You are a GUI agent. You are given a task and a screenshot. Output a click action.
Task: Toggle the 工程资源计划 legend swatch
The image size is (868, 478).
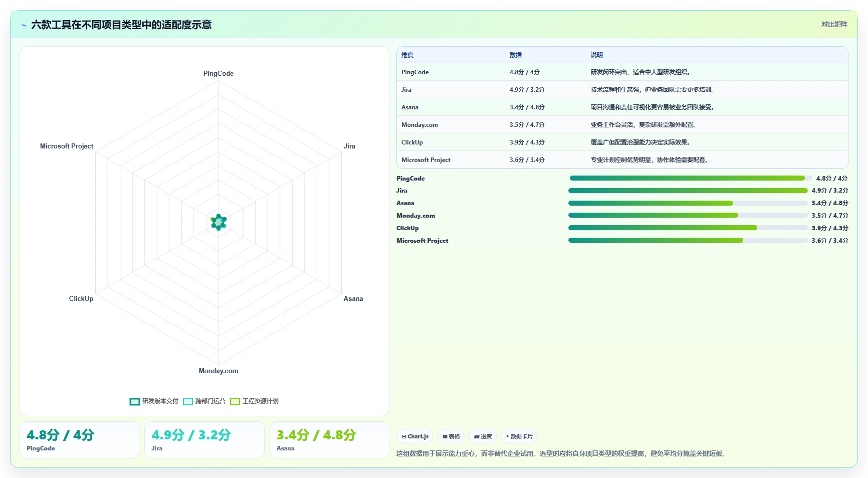click(x=235, y=401)
